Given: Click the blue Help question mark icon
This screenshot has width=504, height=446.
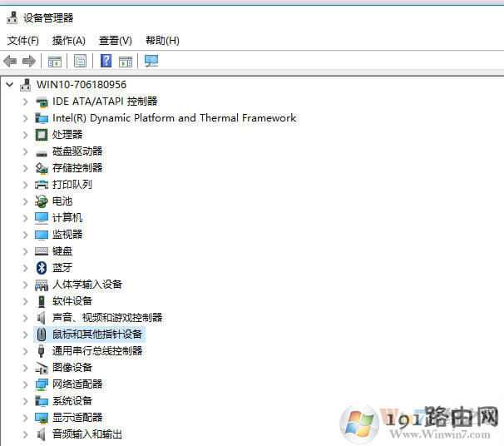Looking at the screenshot, I should (106, 61).
